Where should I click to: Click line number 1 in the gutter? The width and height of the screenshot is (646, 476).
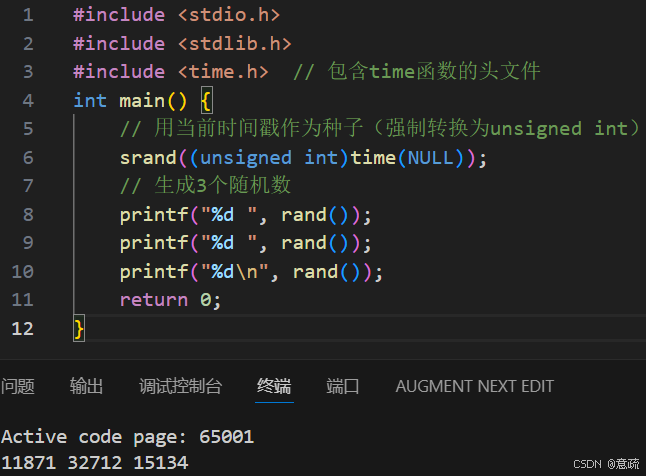28,15
